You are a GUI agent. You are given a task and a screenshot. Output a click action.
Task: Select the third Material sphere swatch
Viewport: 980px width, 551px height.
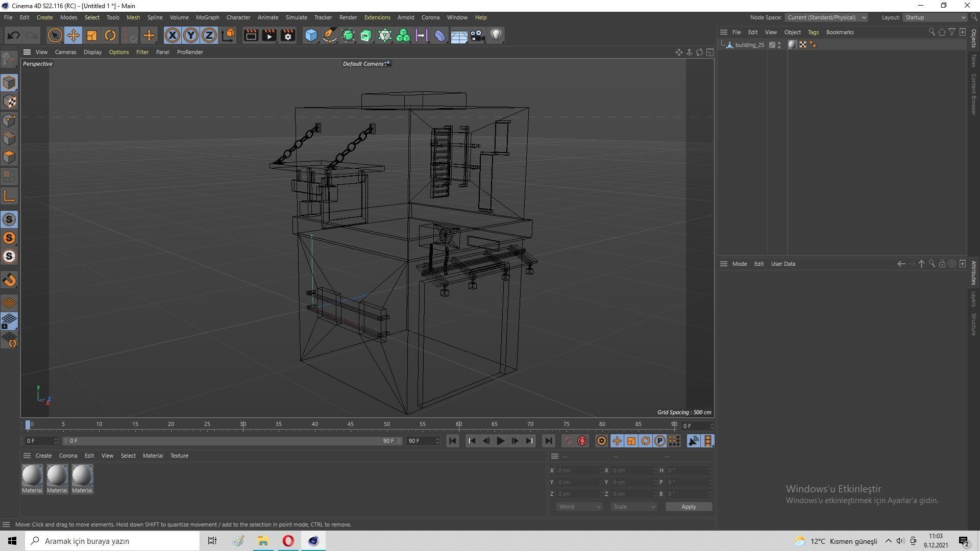click(x=82, y=475)
